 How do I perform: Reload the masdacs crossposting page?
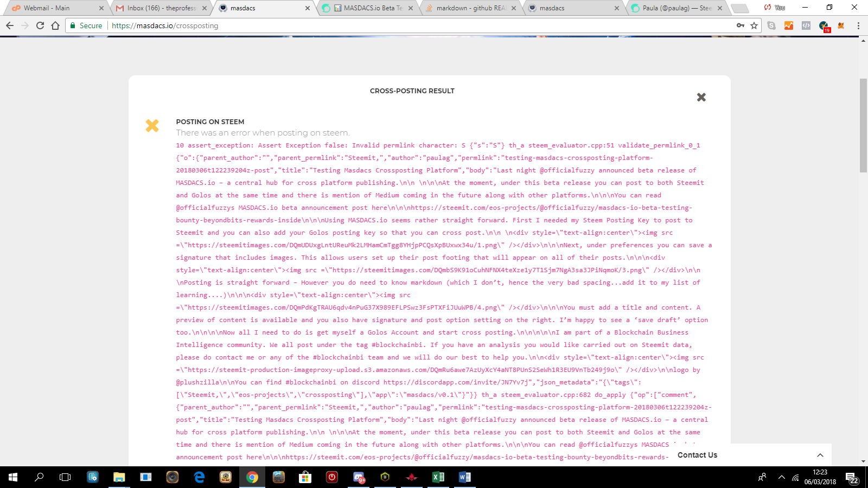(40, 25)
